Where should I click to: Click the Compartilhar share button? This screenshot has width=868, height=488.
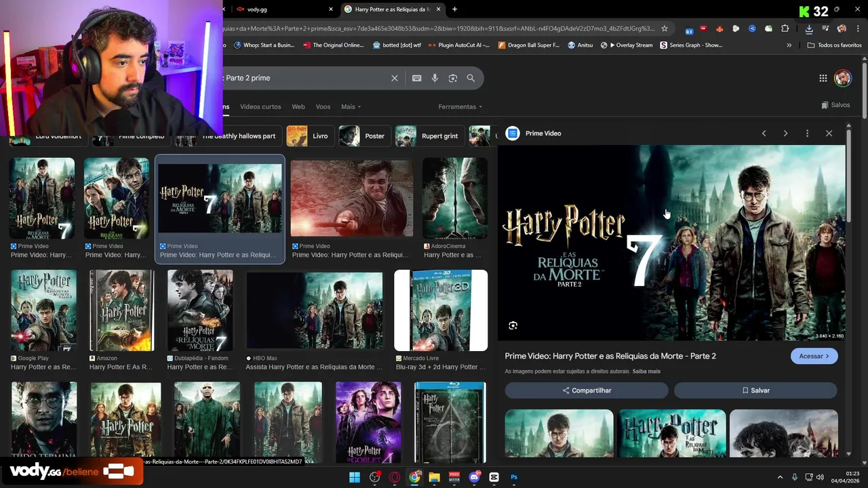click(587, 390)
